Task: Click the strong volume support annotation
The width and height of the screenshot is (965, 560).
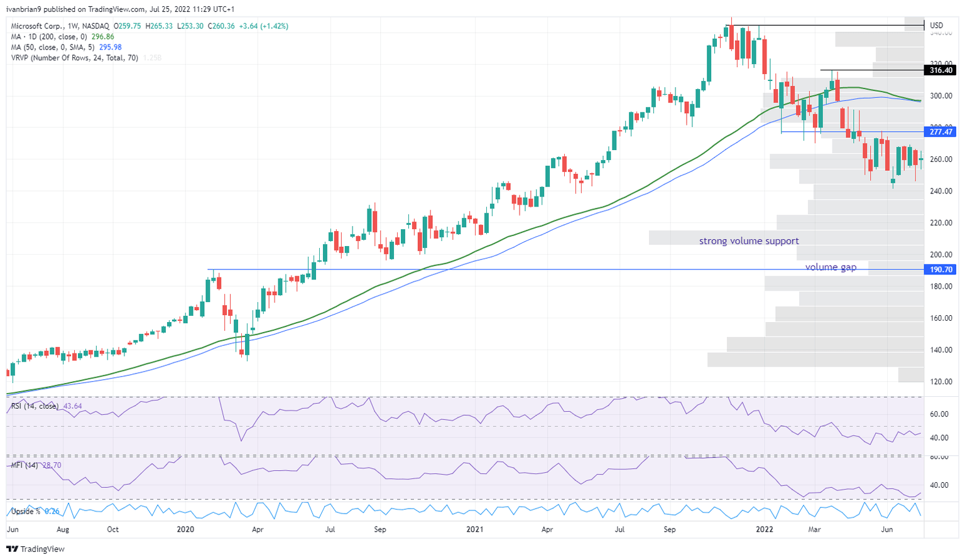Action: 749,240
